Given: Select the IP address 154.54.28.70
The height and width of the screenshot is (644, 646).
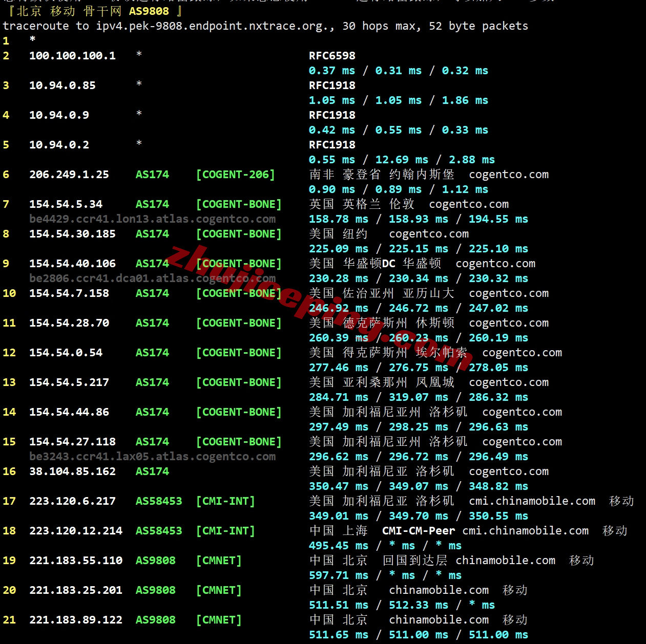Looking at the screenshot, I should (69, 323).
